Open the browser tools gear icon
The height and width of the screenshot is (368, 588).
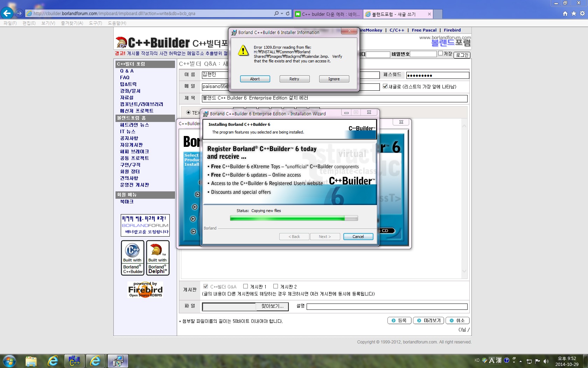tap(582, 13)
